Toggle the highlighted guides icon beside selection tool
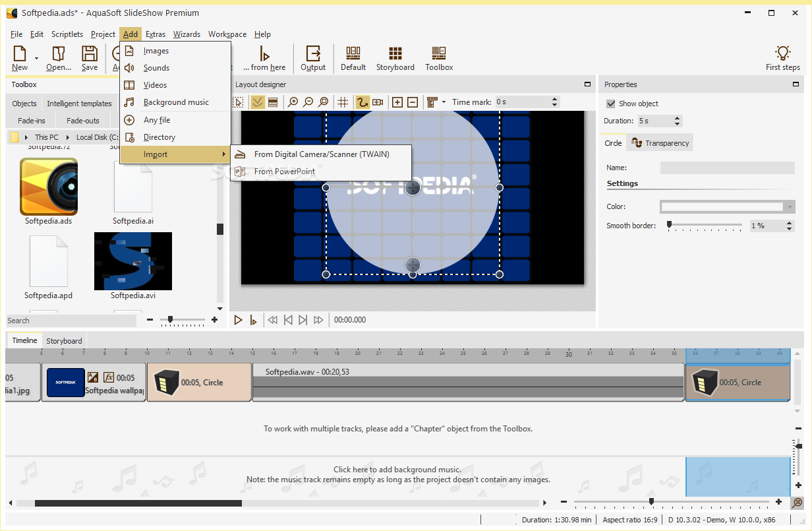 click(x=258, y=102)
